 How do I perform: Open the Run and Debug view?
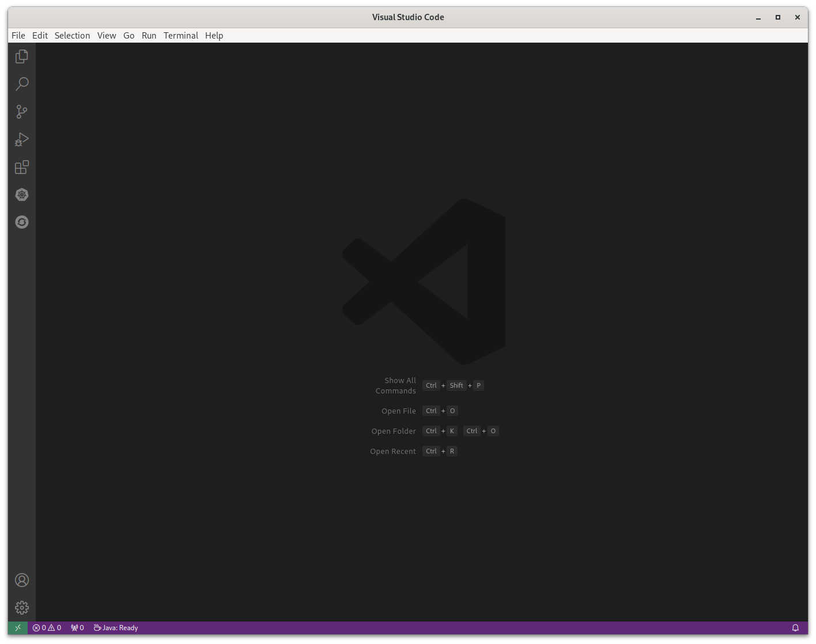click(22, 139)
